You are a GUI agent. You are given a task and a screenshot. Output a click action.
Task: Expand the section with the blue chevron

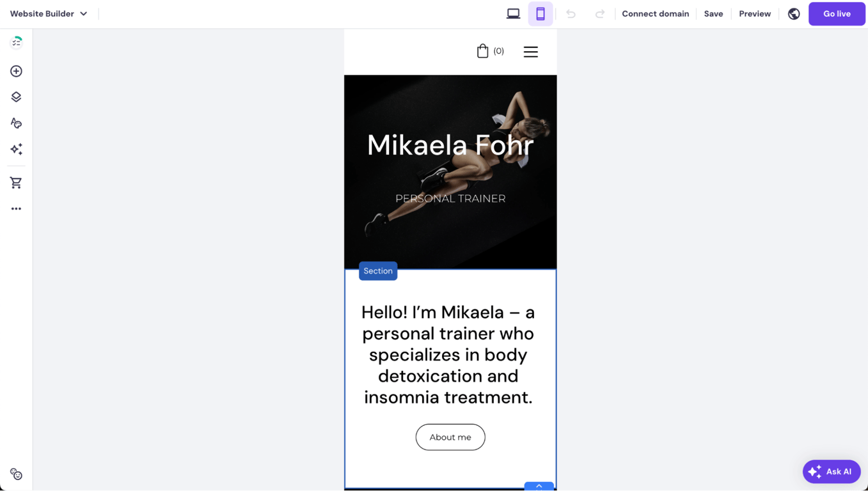pyautogui.click(x=539, y=487)
